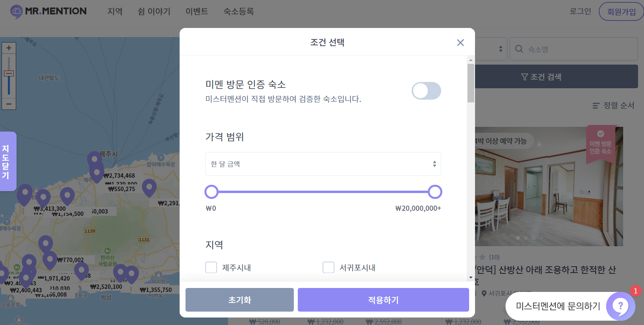This screenshot has height=325, width=644.
Task: Click the (10) review count
Action: click(494, 257)
